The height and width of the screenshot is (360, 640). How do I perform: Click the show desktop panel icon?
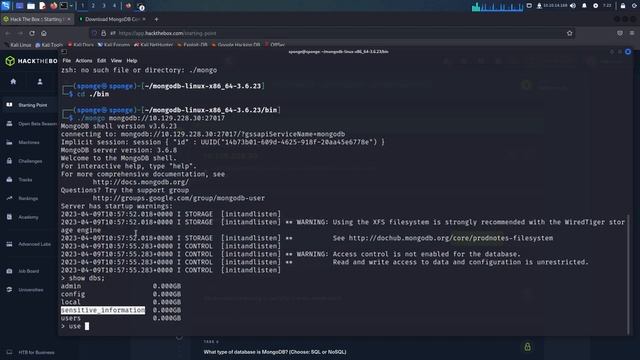19,6
